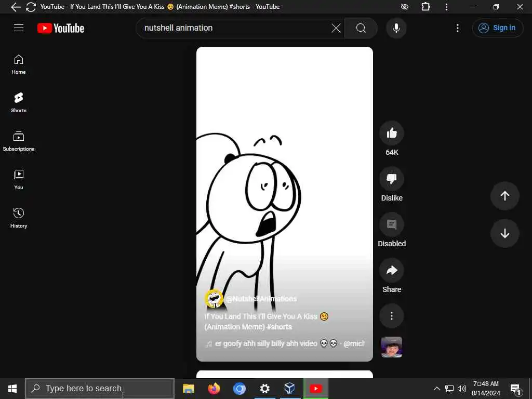Select the YouTube app on taskbar
This screenshot has width=532, height=399.
pos(315,389)
